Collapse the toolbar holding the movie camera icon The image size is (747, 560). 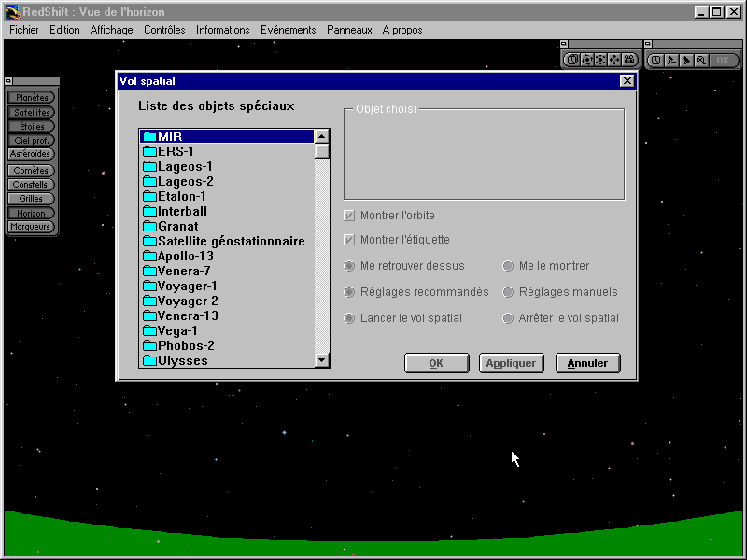pos(564,44)
